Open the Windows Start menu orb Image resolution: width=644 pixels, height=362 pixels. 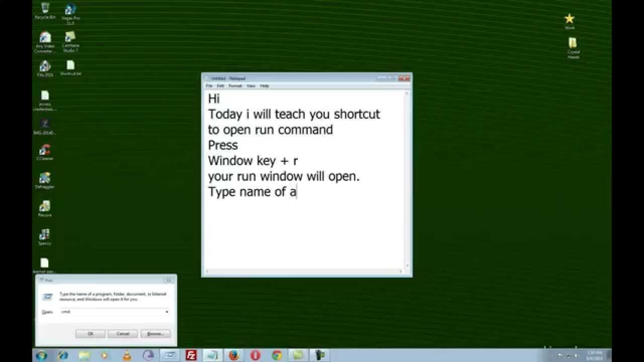click(41, 355)
